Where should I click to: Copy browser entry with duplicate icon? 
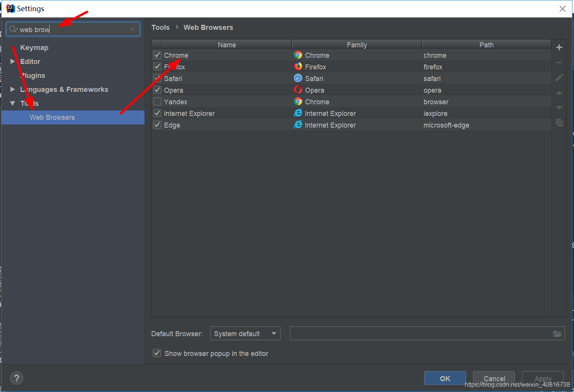click(559, 123)
